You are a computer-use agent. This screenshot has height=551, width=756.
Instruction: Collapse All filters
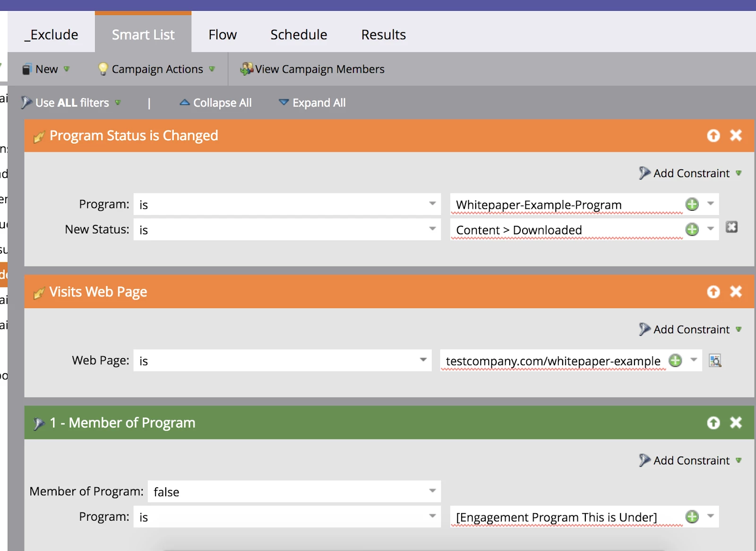pyautogui.click(x=215, y=103)
